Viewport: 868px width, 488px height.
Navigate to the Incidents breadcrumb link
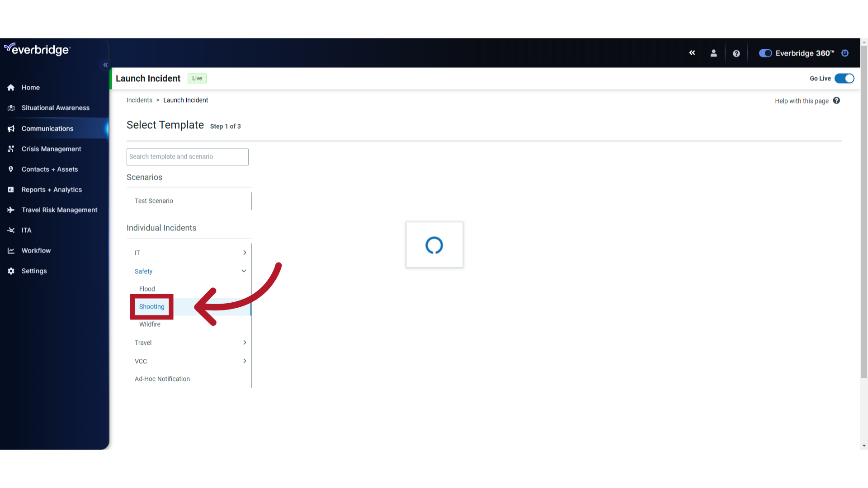click(x=139, y=99)
